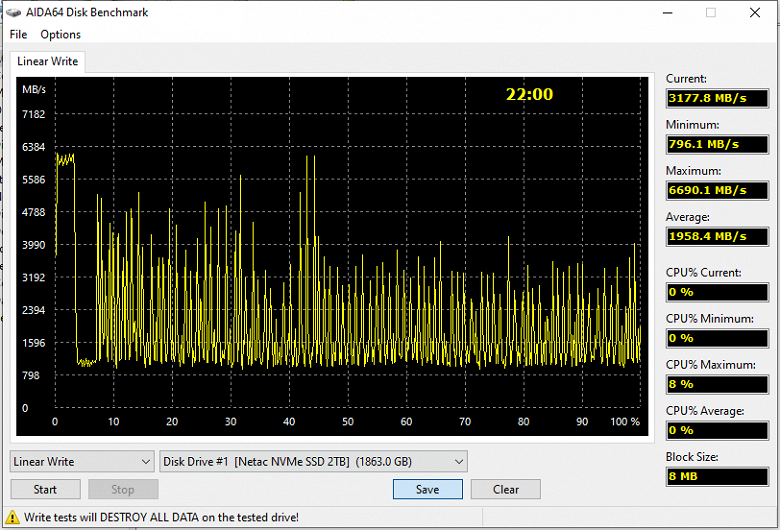
Task: Click the Current speed 3177.8 MB/s field
Action: point(717,98)
